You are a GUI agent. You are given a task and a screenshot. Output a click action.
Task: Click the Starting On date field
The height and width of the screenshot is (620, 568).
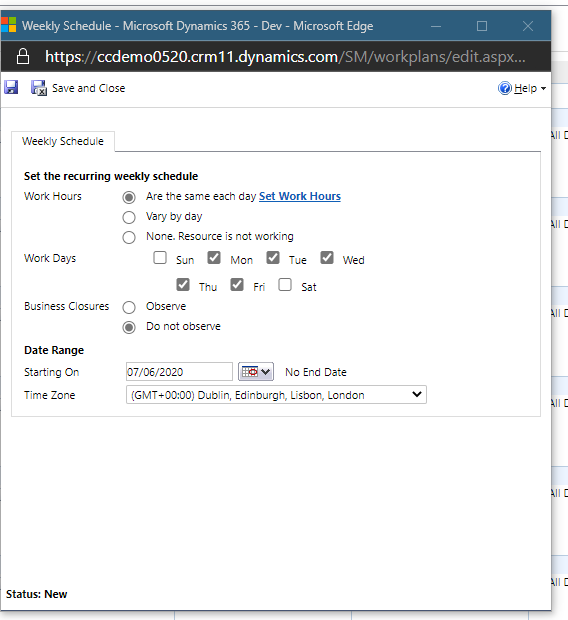179,372
